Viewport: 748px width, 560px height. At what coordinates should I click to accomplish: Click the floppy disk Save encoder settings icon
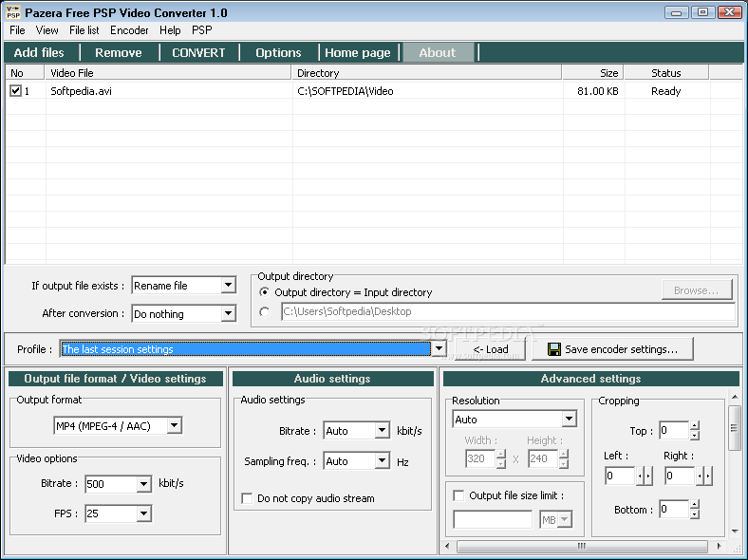click(x=553, y=349)
